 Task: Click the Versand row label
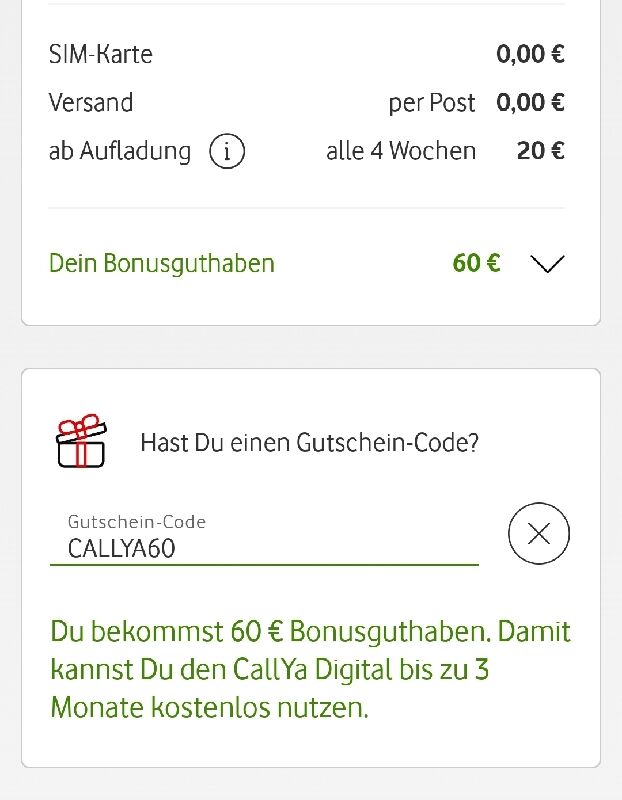point(91,103)
